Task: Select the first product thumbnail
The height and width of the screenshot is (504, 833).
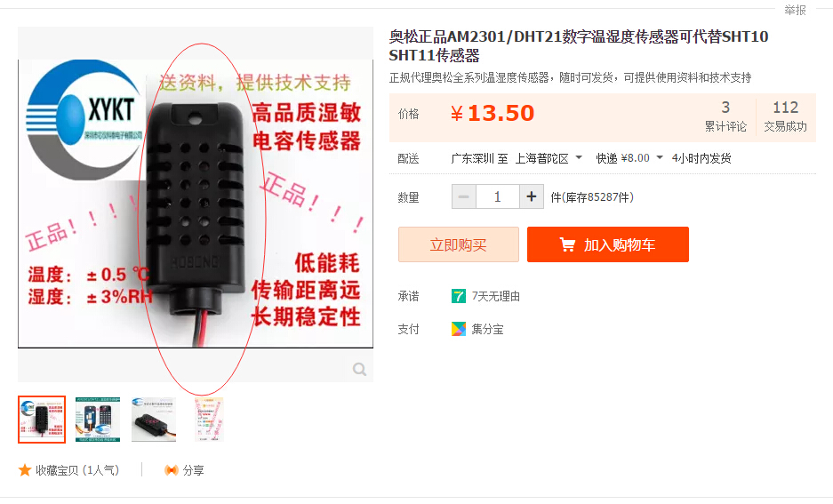Action: coord(42,420)
